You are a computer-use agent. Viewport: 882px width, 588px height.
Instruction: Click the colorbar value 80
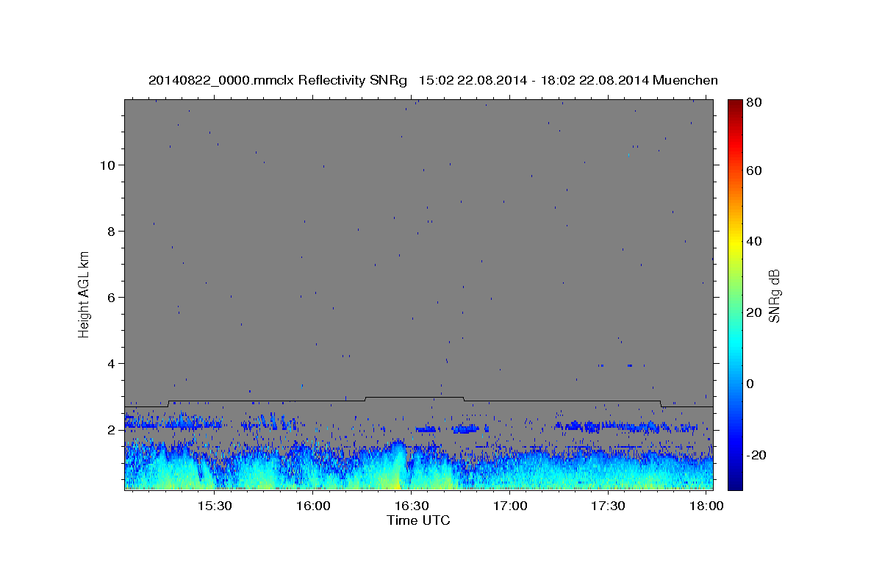pos(756,103)
